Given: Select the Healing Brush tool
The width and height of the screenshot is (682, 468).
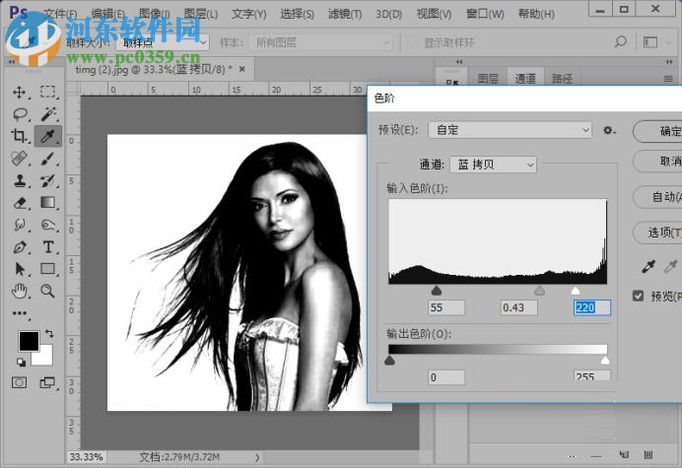Looking at the screenshot, I should [20, 158].
